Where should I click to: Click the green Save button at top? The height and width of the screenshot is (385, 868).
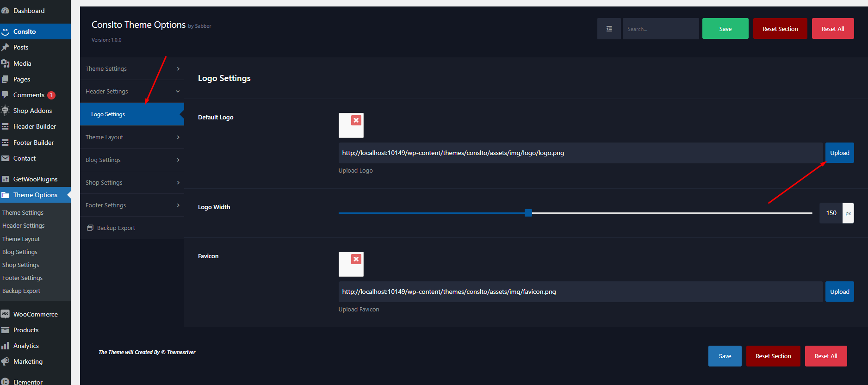[x=725, y=29]
